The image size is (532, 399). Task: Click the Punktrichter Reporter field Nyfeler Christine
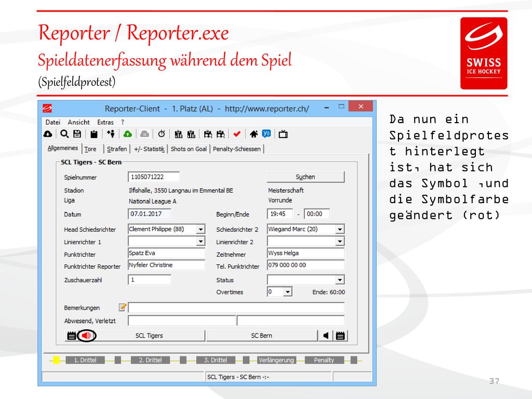click(167, 265)
